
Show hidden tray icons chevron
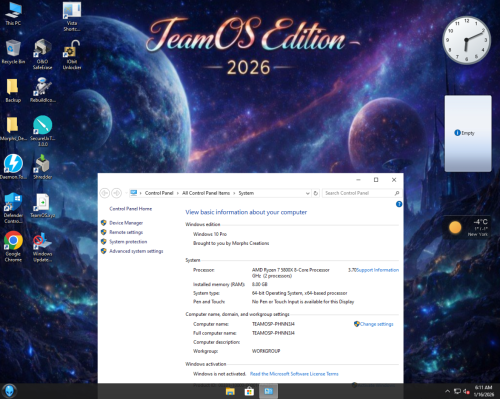pos(447,391)
